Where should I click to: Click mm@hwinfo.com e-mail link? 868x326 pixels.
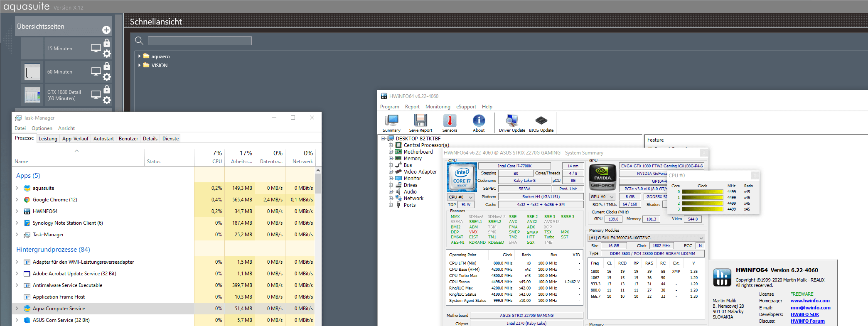pyautogui.click(x=810, y=308)
